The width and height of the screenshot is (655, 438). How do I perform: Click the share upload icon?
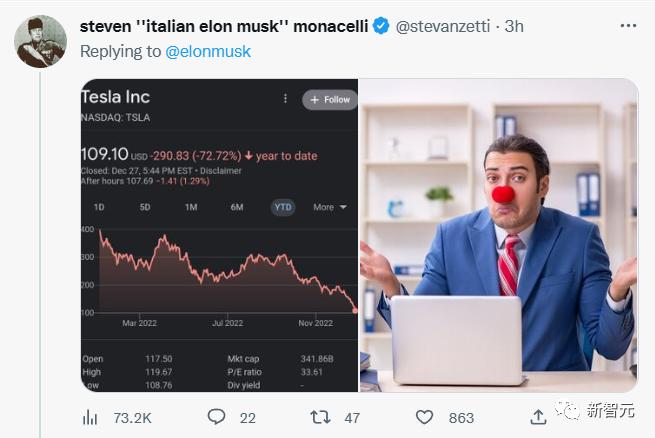coord(538,416)
